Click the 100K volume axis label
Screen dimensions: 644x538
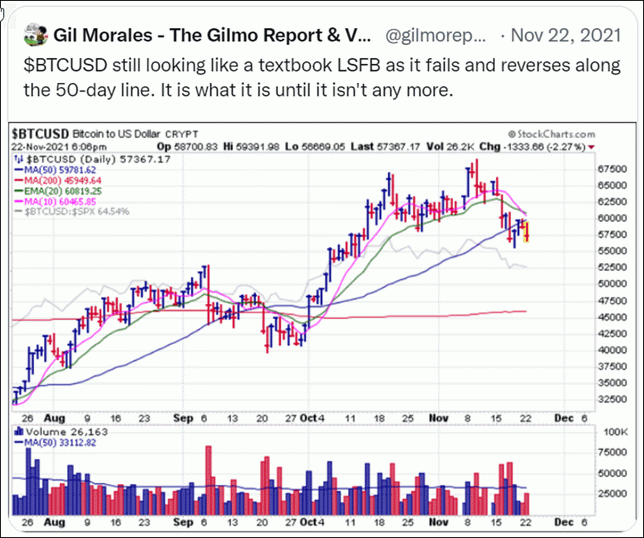tap(615, 432)
